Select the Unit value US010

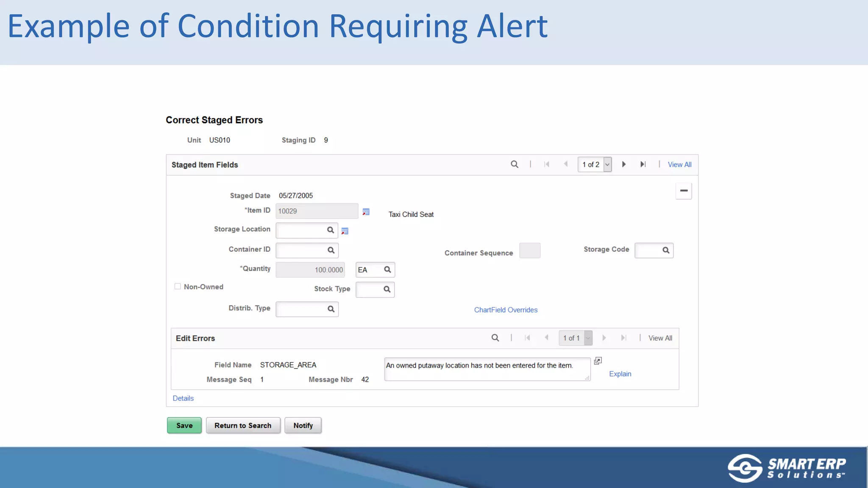pyautogui.click(x=220, y=140)
